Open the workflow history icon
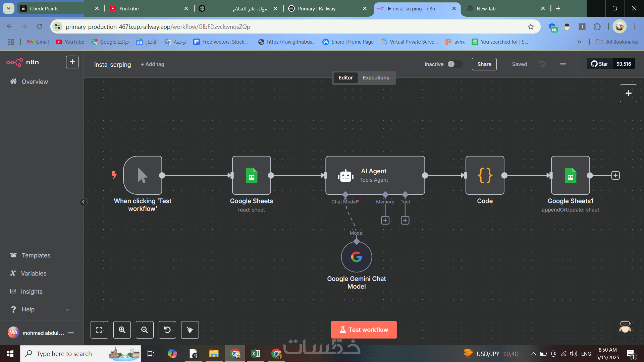The image size is (644, 362). click(542, 64)
